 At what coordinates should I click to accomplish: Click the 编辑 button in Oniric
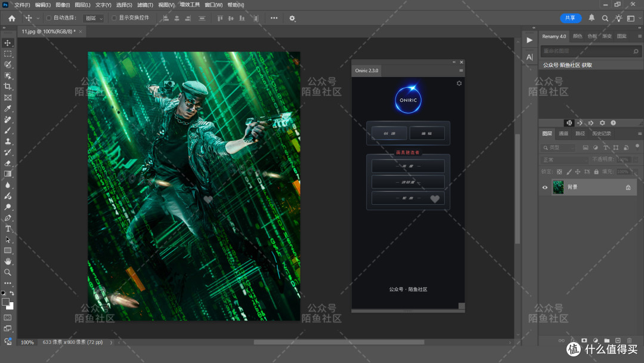(x=427, y=133)
